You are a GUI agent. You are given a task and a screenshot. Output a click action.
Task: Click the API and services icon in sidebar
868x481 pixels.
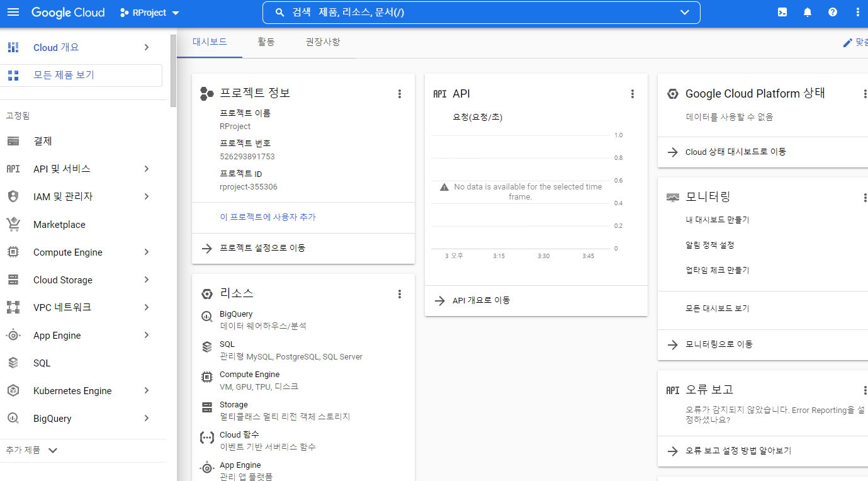pos(13,169)
